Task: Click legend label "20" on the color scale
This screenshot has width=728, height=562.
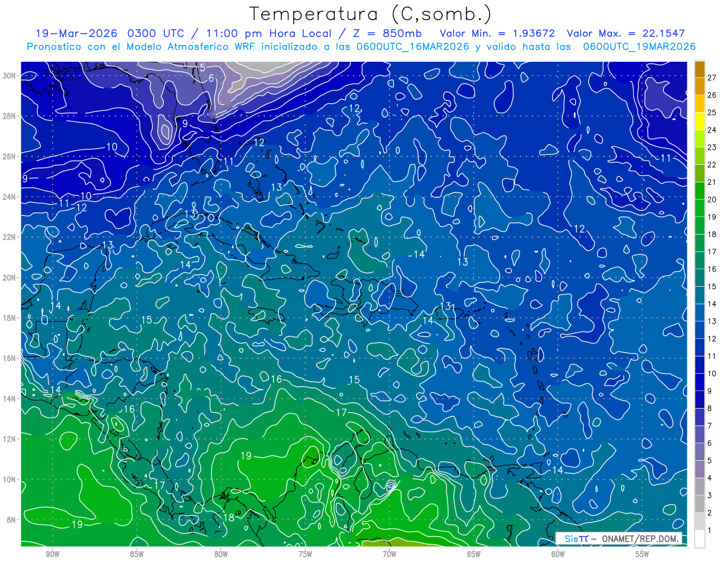Action: 712,199
